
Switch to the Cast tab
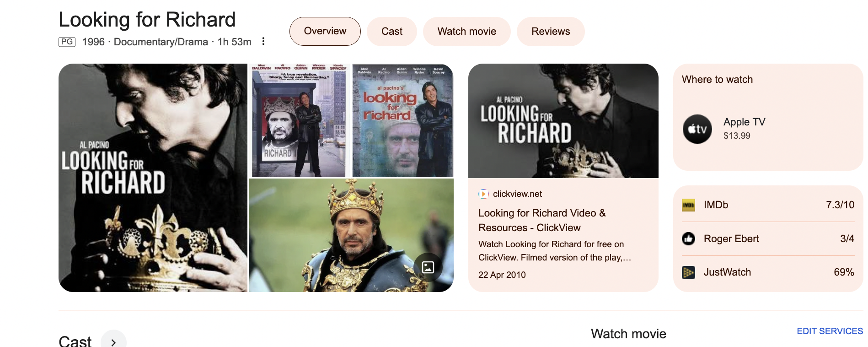[x=392, y=32]
